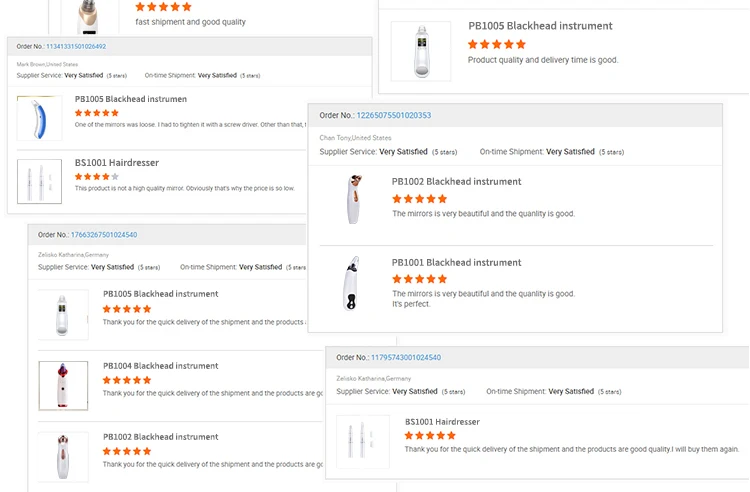This screenshot has width=750, height=492.
Task: Click PB1002 product image in Zelisko Katharina's order
Action: coord(63,456)
